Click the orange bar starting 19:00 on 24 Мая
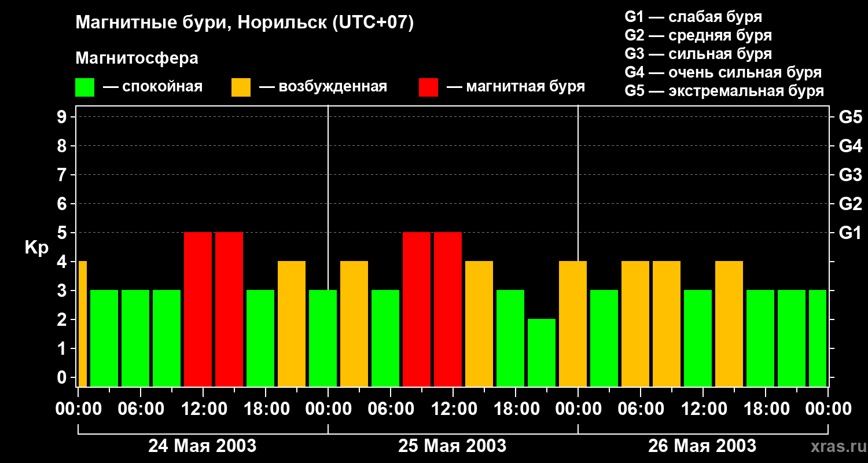The width and height of the screenshot is (868, 463). click(x=292, y=324)
